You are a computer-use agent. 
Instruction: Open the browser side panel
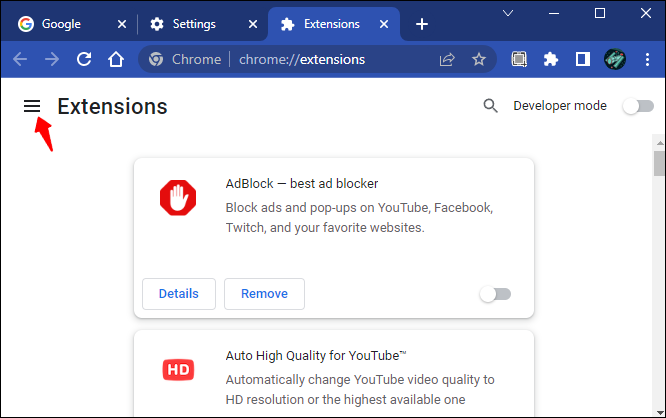[x=582, y=59]
